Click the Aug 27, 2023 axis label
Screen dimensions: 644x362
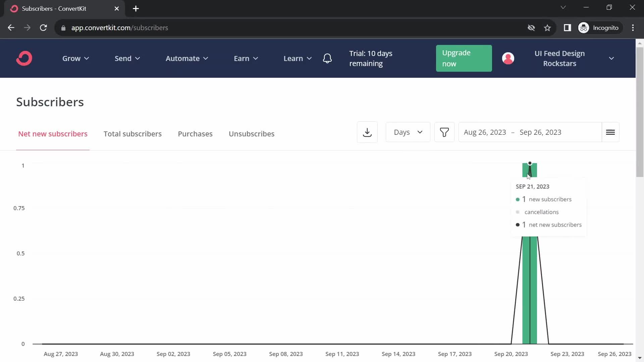61,354
